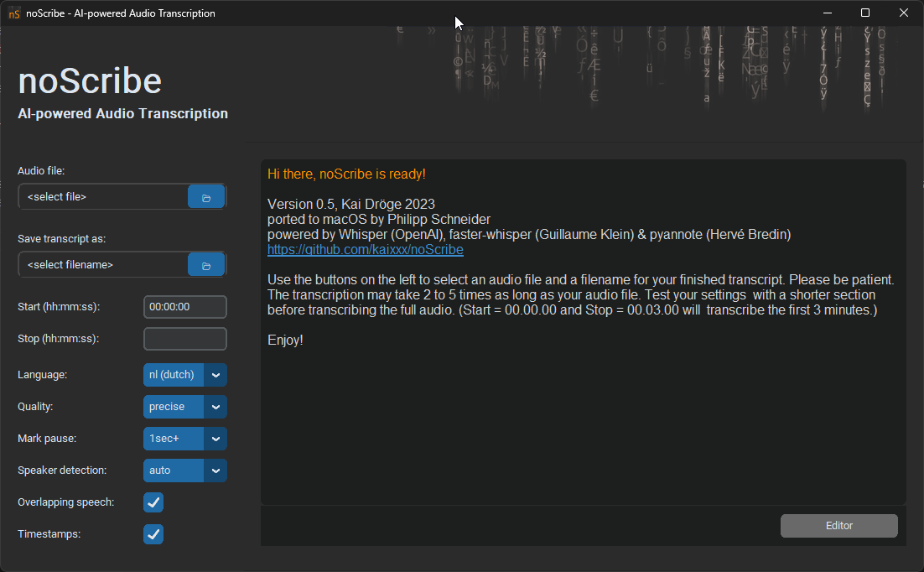Image resolution: width=924 pixels, height=572 pixels.
Task: Open the Speaker detection dropdown arrow
Action: [215, 471]
